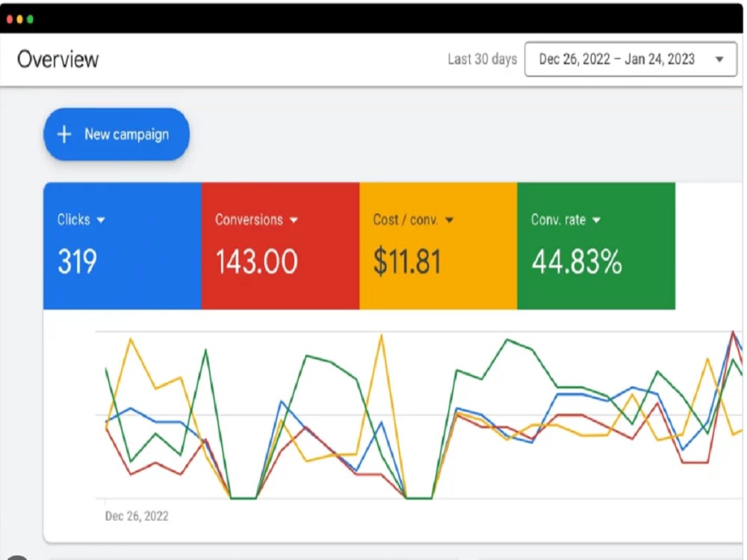Click the Dec 26, 2022 chart axis label
747x560 pixels.
coord(137,516)
